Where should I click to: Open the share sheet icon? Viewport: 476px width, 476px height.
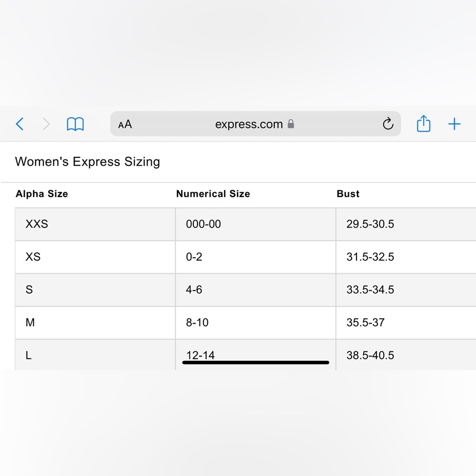423,123
